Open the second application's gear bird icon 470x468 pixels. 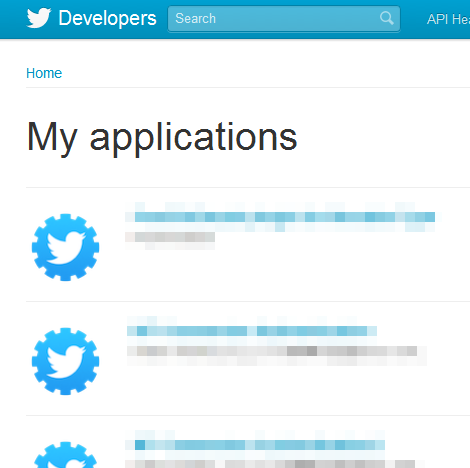click(65, 361)
